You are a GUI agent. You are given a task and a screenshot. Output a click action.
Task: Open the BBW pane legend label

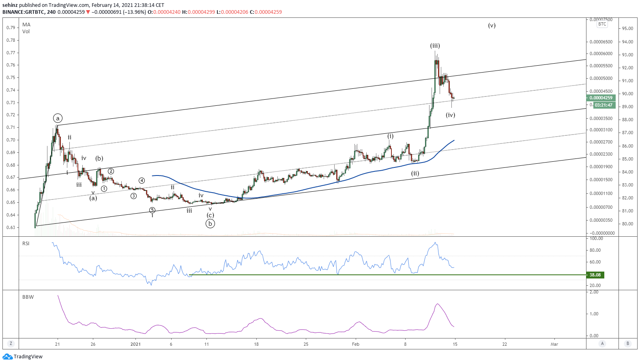(x=28, y=297)
